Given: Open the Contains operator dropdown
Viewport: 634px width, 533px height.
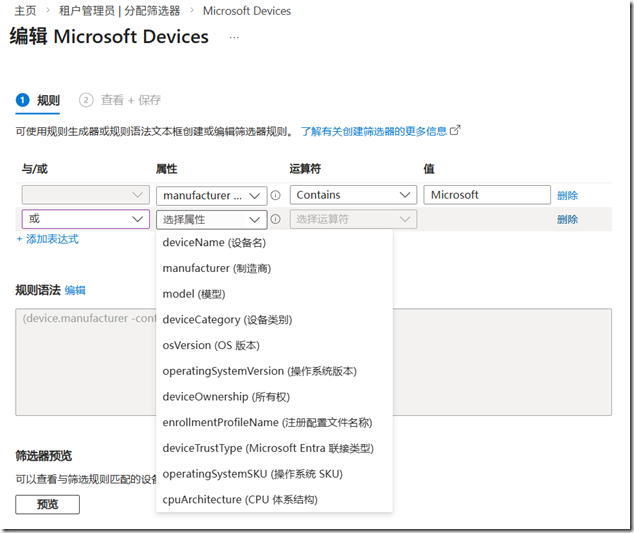Looking at the screenshot, I should (x=353, y=195).
